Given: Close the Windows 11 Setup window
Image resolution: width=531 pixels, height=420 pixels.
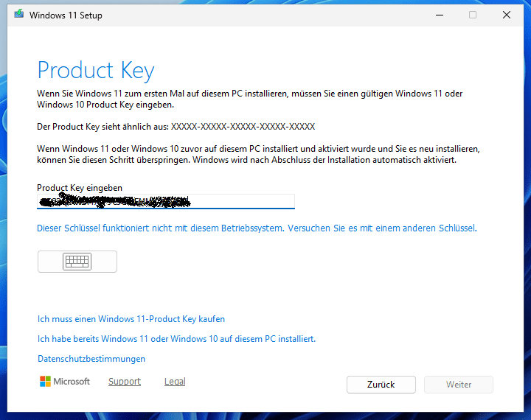Looking at the screenshot, I should click(x=507, y=15).
